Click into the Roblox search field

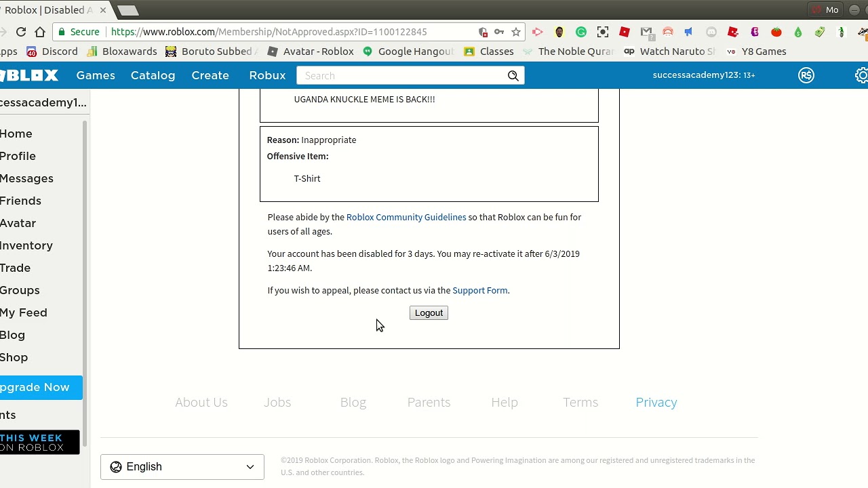(401, 75)
